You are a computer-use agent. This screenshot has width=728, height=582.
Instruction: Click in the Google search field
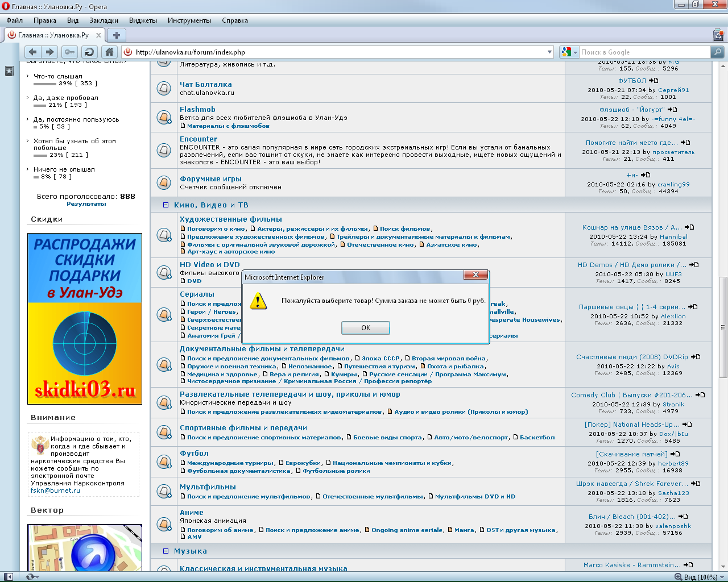click(644, 52)
